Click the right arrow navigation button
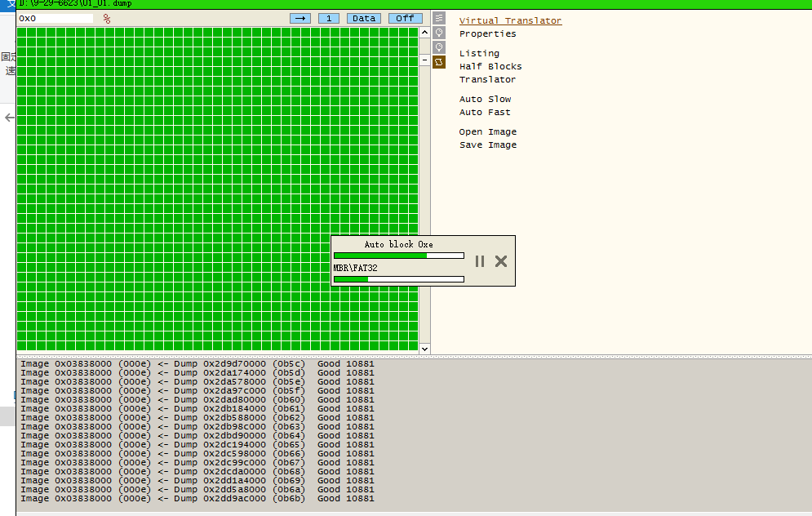This screenshot has width=812, height=516. point(301,17)
